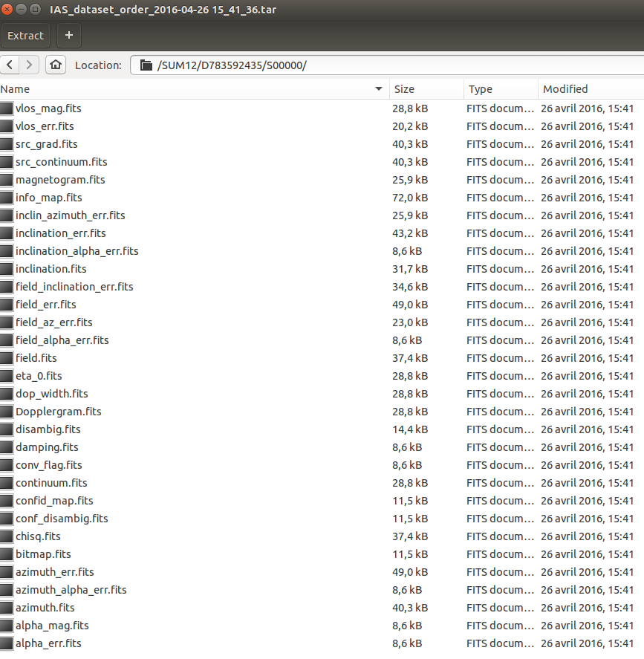Select the eta_0.fits file icon
The image size is (644, 659).
[6, 376]
